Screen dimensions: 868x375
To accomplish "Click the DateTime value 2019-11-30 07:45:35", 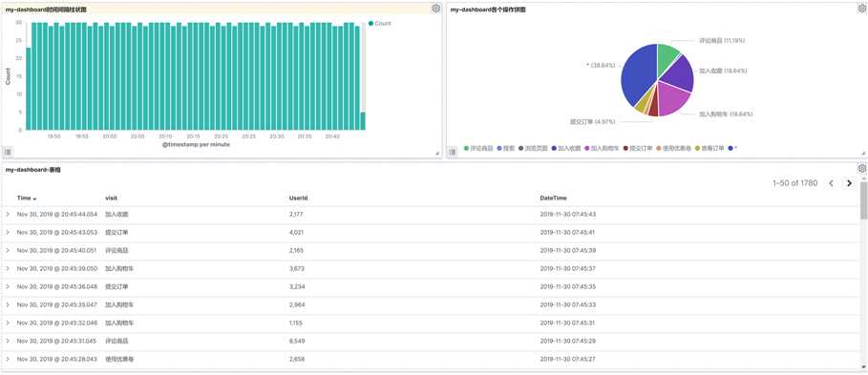I will 568,286.
